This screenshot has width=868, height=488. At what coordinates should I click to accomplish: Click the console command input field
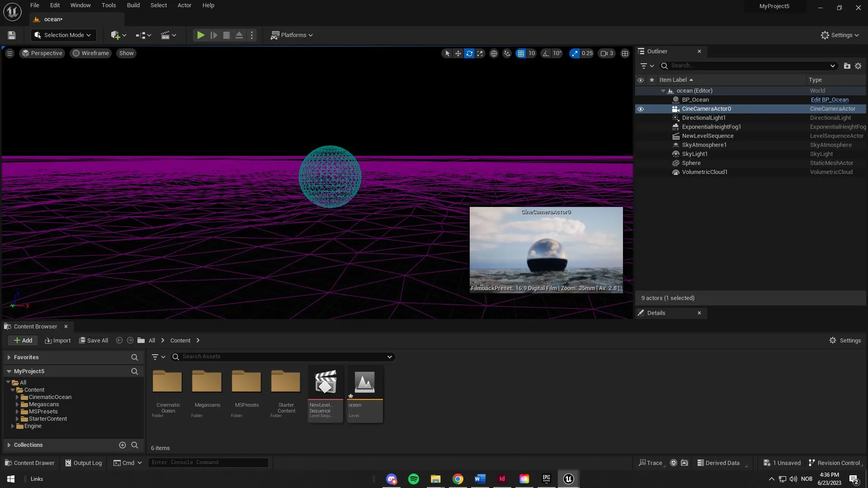208,463
